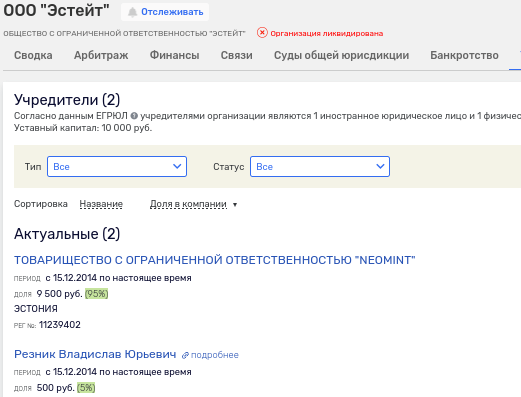Click the Уставный капитал 10 000 руб. line

tap(83, 128)
